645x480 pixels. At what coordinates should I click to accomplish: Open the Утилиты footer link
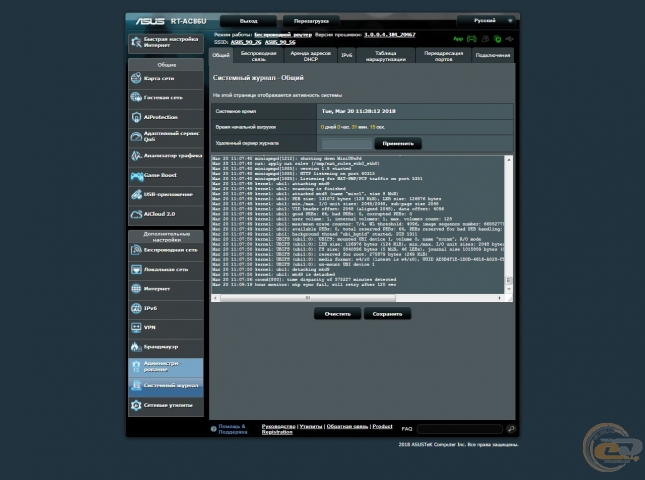[x=311, y=426]
